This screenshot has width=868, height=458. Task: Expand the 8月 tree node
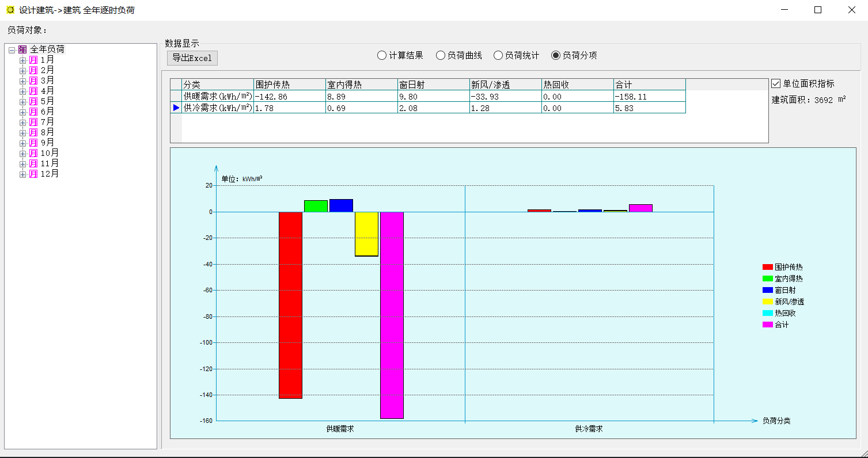pyautogui.click(x=23, y=133)
